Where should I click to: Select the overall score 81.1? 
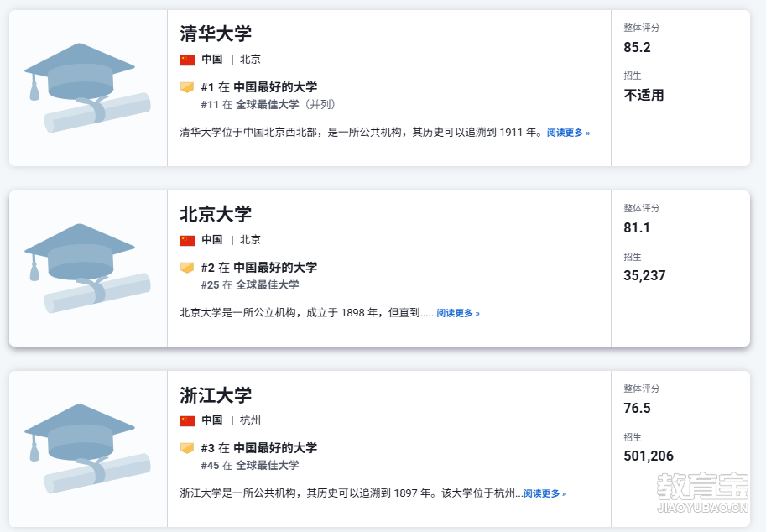pos(637,227)
